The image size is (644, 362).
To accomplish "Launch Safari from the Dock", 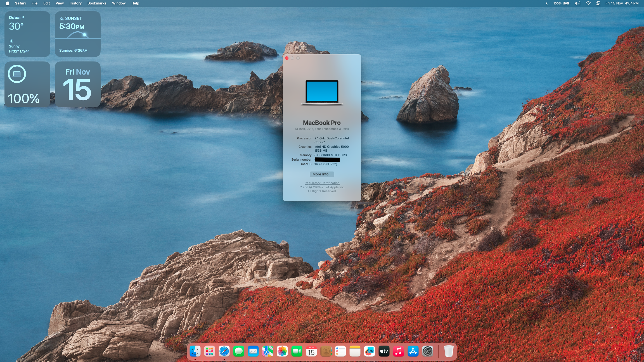I will point(224,351).
